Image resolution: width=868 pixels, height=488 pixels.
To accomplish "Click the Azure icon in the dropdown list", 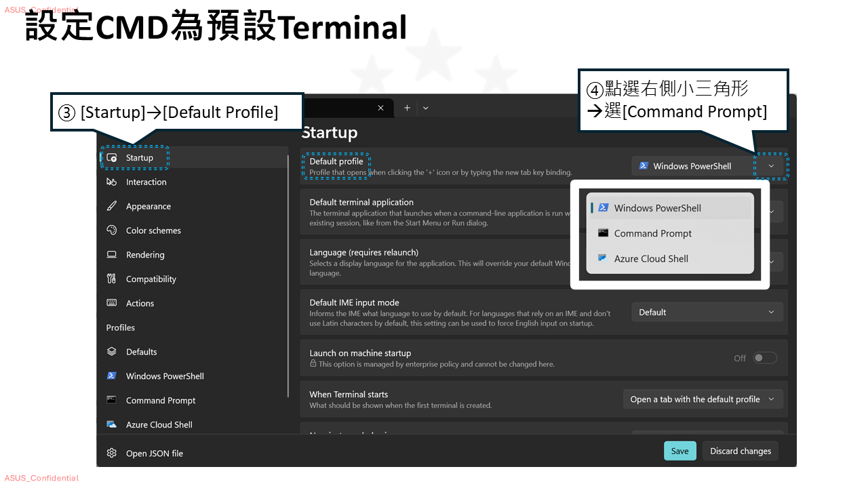I will [603, 258].
